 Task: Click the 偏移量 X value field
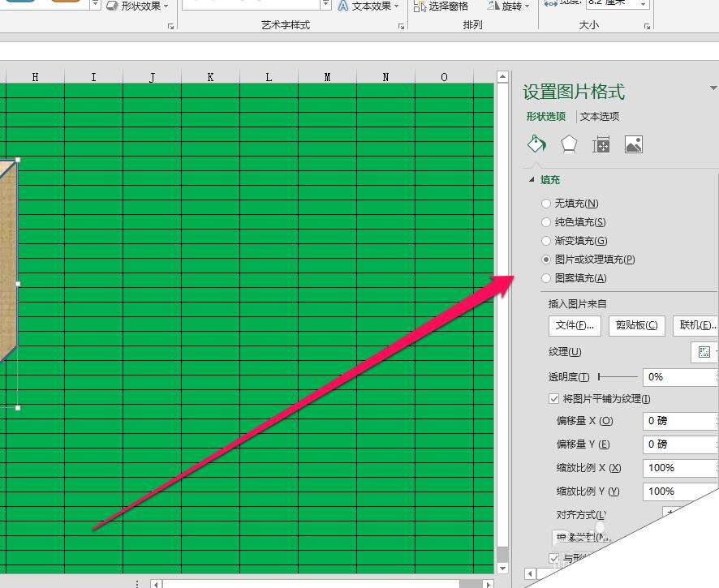[x=679, y=421]
